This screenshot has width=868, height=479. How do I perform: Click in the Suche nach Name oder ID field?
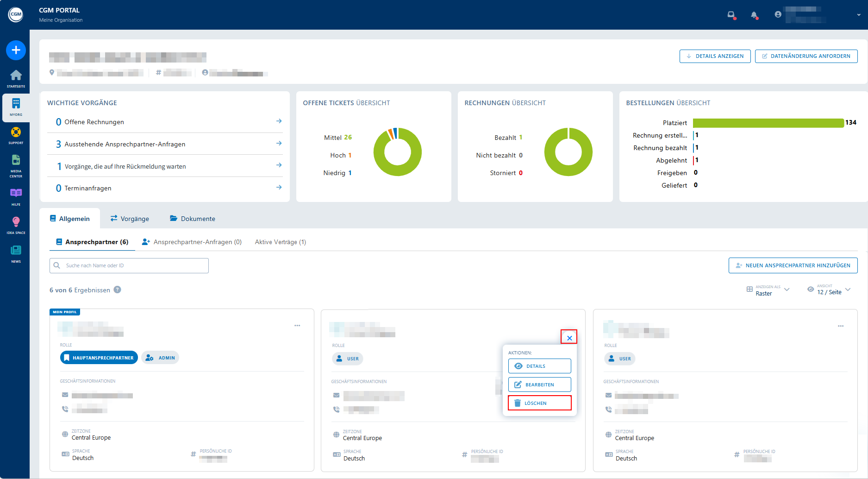[129, 265]
